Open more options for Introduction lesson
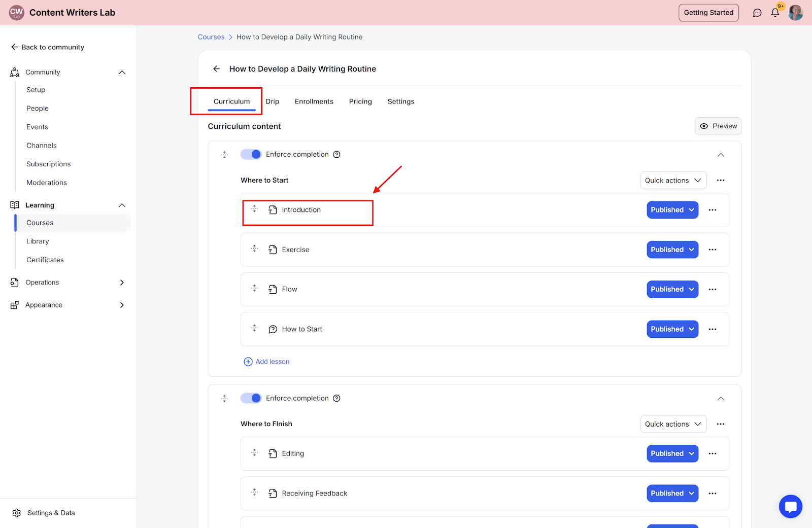This screenshot has width=812, height=528. click(x=713, y=210)
